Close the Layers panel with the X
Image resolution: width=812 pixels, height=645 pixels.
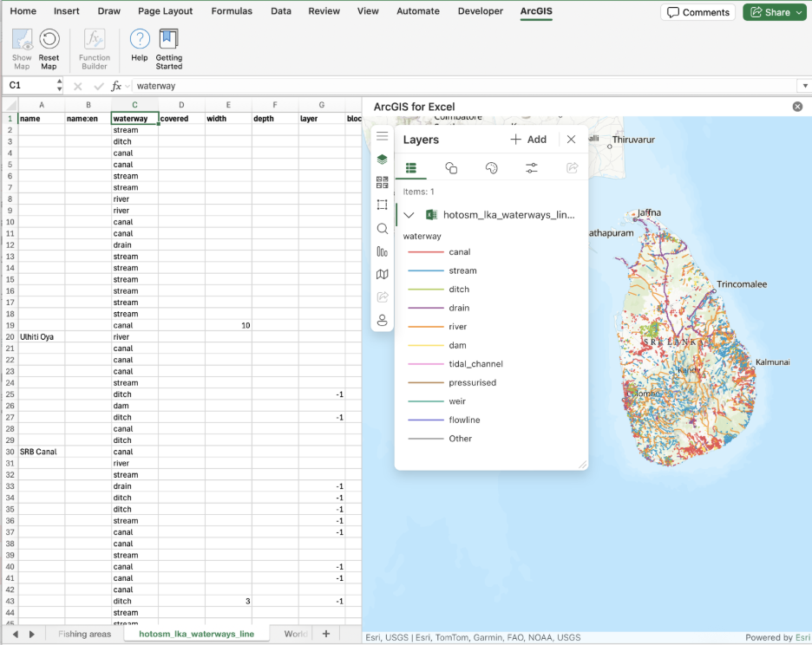point(571,140)
